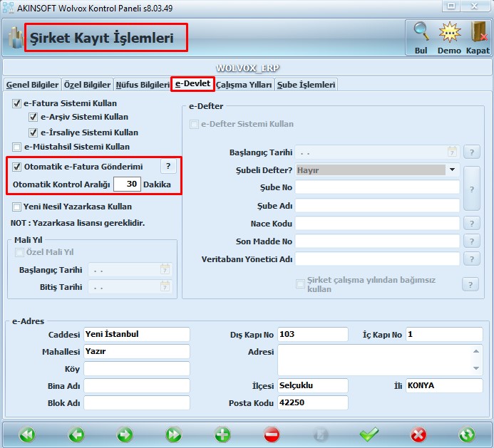
Task: Click the Adresi text area
Action: click(380, 360)
